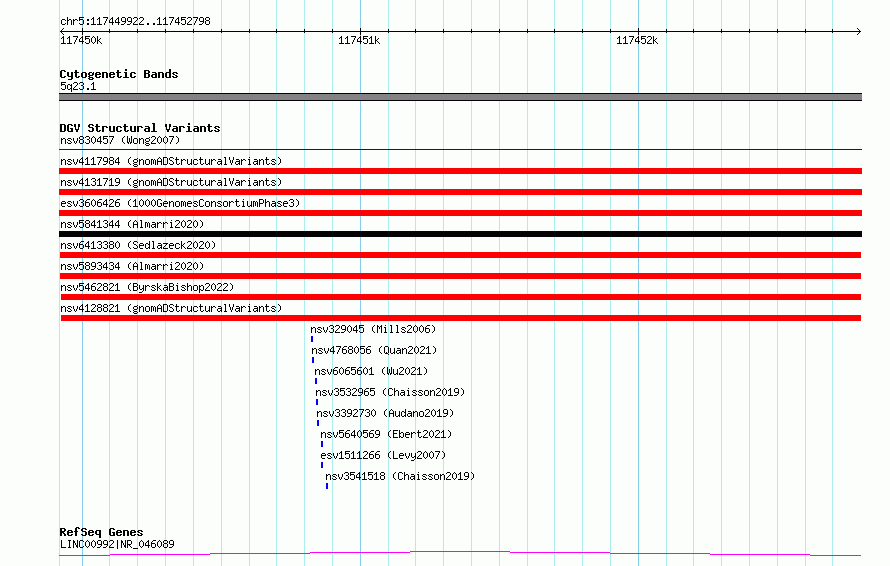The image size is (890, 566).
Task: Open variant nsv4131719 (gnomADStructuralVariants)
Action: pos(171,182)
